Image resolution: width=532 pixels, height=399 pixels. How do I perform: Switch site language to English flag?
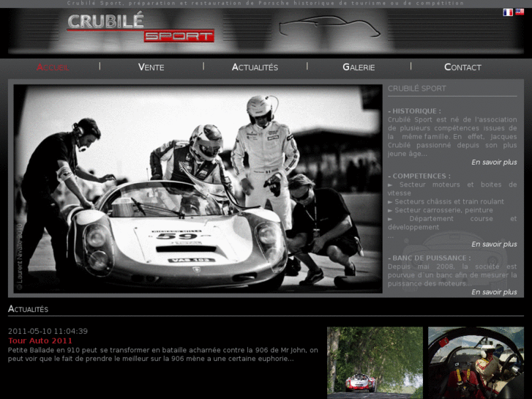[x=520, y=12]
